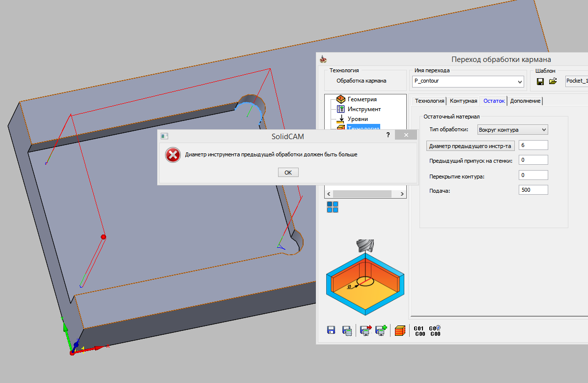The width and height of the screenshot is (588, 383).
Task: Open the Дополнение tab
Action: pos(525,101)
